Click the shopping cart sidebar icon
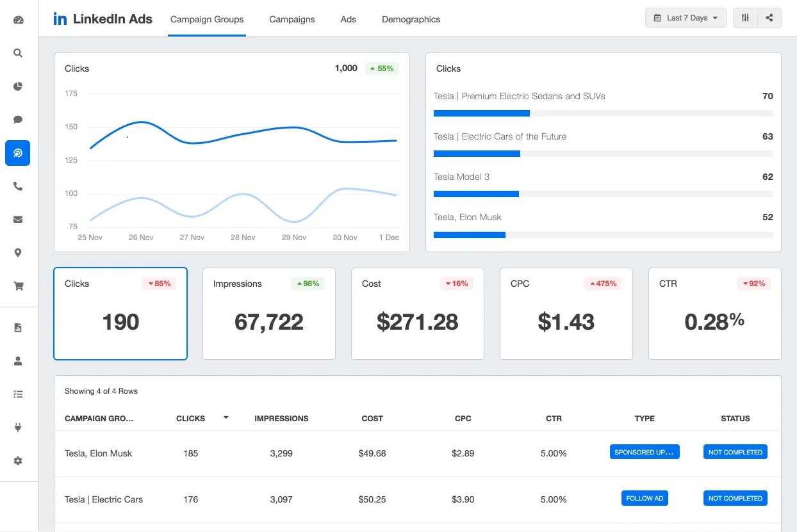Viewport: 797px width, 532px height. click(17, 286)
